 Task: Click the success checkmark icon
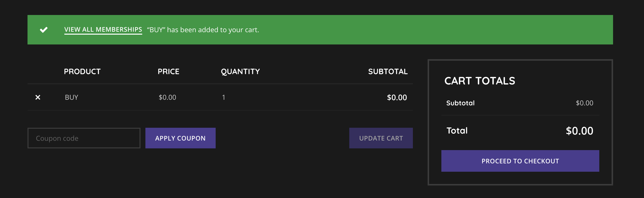(44, 30)
